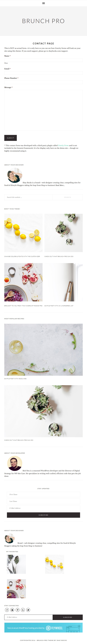Click the Email input field
The width and height of the screenshot is (87, 644).
tap(43, 73)
